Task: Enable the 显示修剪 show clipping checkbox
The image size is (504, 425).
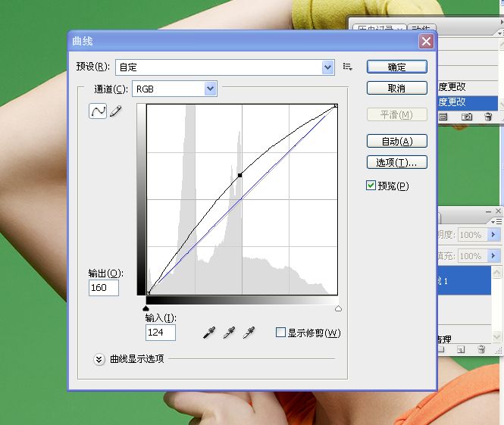Action: coord(280,332)
